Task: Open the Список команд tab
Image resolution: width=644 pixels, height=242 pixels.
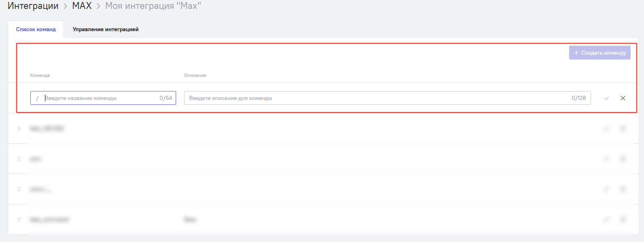Action: [x=36, y=30]
